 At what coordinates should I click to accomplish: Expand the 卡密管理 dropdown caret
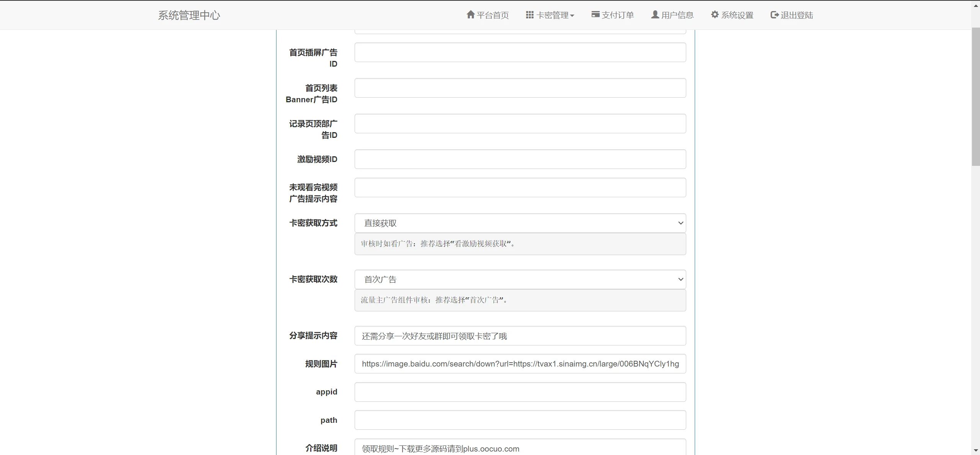(572, 16)
